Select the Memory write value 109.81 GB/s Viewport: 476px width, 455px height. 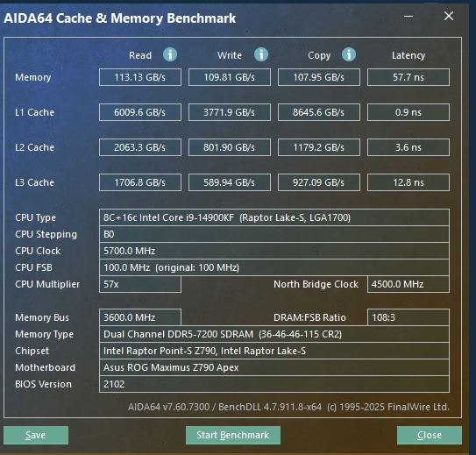(x=230, y=77)
